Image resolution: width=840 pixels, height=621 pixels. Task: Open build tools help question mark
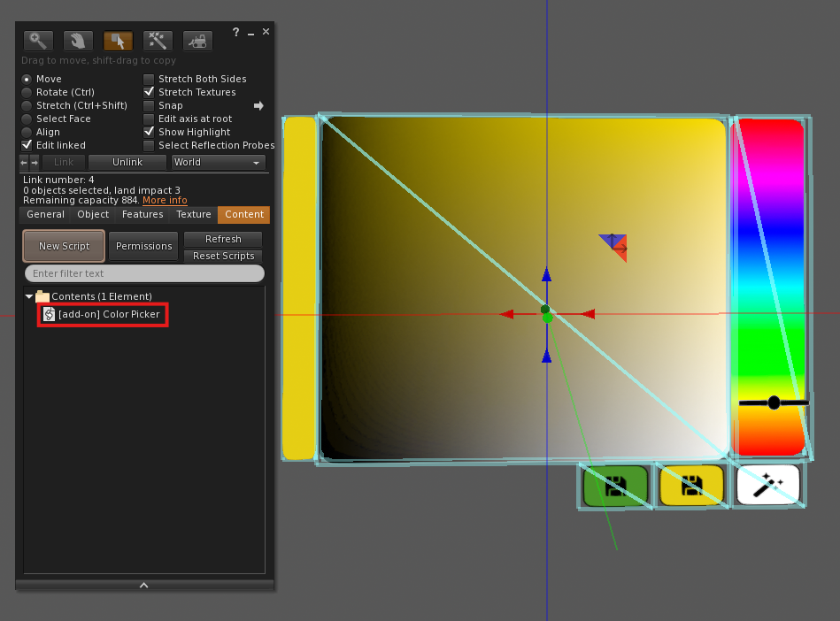point(235,32)
